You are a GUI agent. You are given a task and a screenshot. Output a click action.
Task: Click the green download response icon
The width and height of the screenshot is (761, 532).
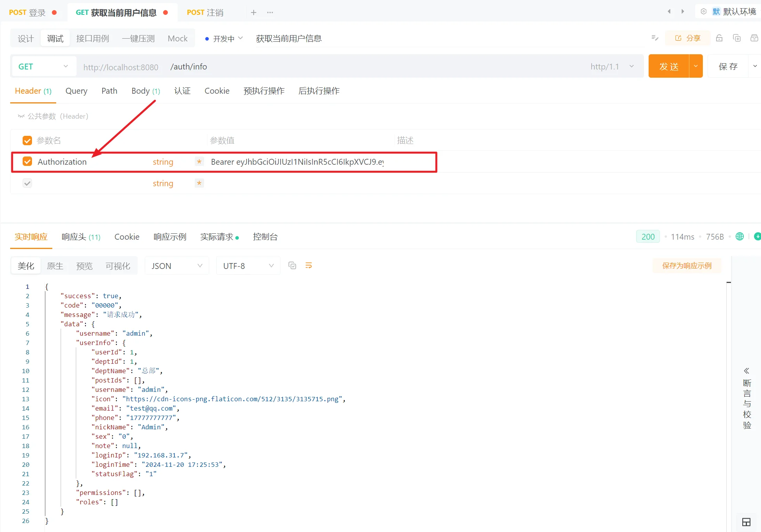pyautogui.click(x=757, y=237)
